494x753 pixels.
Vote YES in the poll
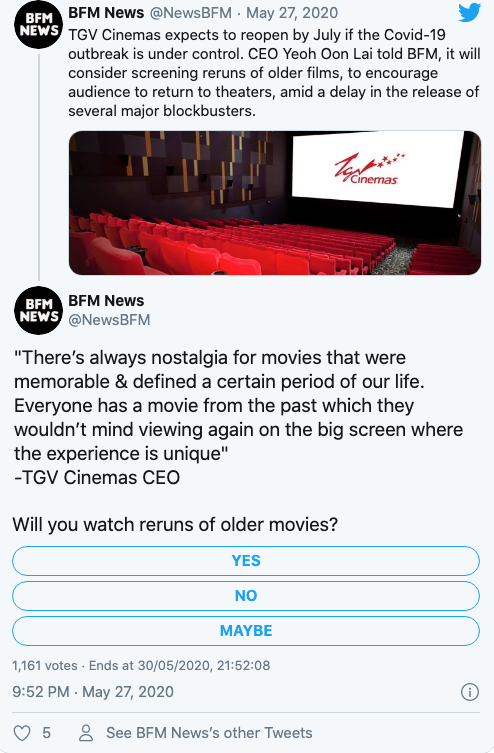[246, 560]
